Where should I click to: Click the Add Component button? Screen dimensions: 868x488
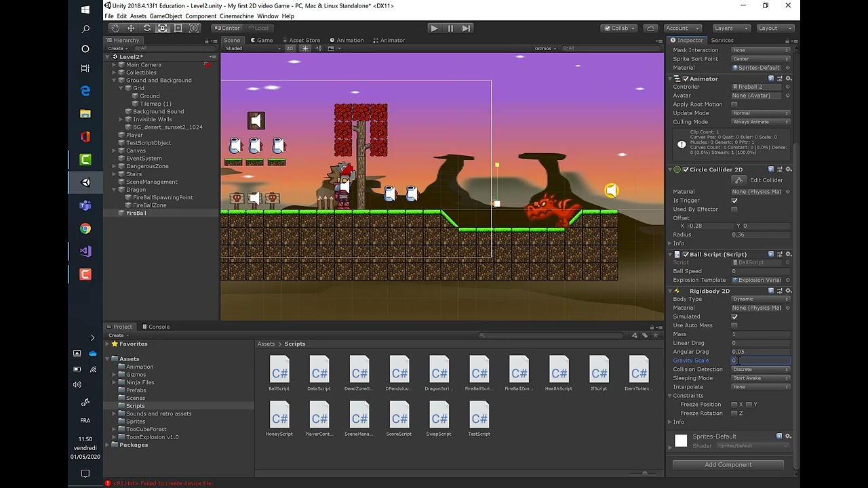pyautogui.click(x=728, y=465)
